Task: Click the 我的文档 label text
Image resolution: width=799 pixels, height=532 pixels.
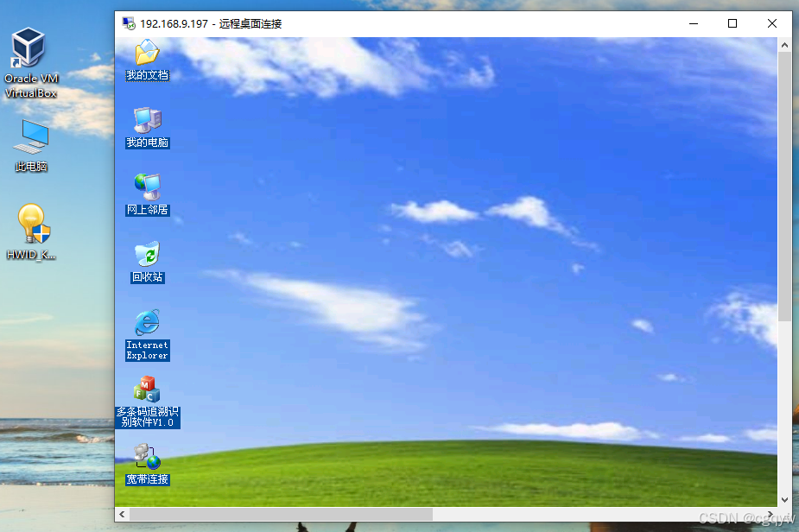Action: 147,75
